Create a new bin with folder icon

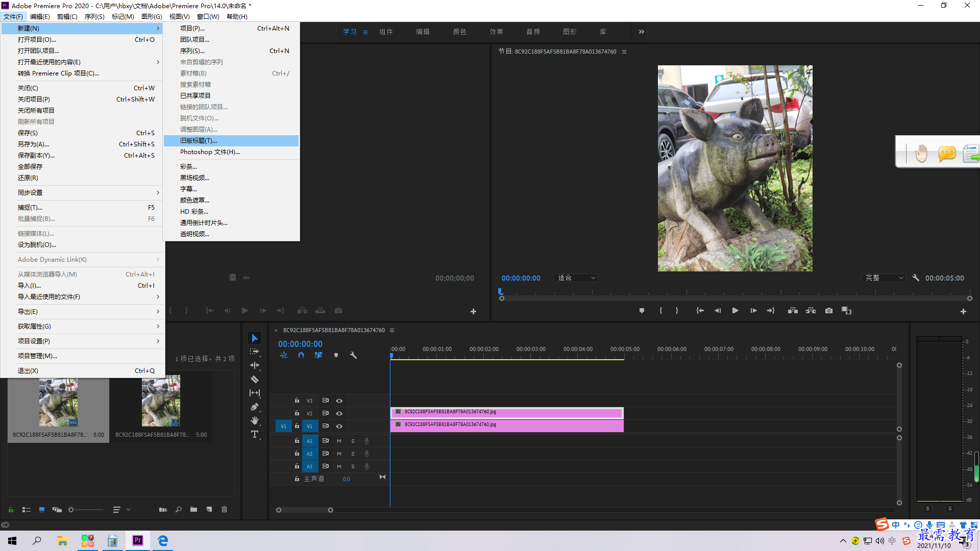(193, 509)
